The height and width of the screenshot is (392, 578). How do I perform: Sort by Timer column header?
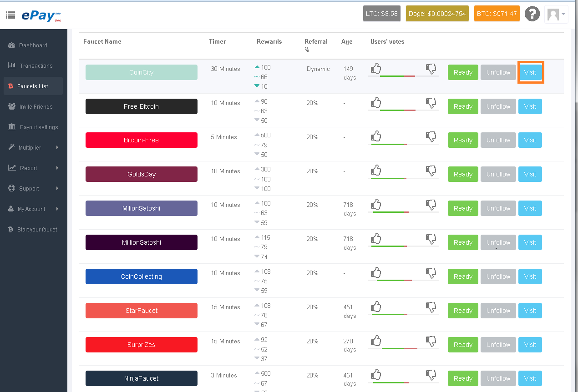click(x=218, y=41)
